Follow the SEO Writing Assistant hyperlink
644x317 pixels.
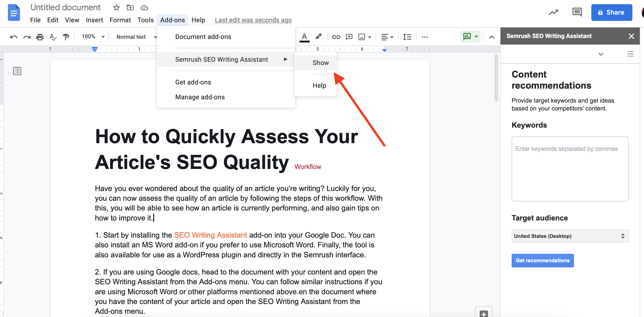tap(210, 235)
